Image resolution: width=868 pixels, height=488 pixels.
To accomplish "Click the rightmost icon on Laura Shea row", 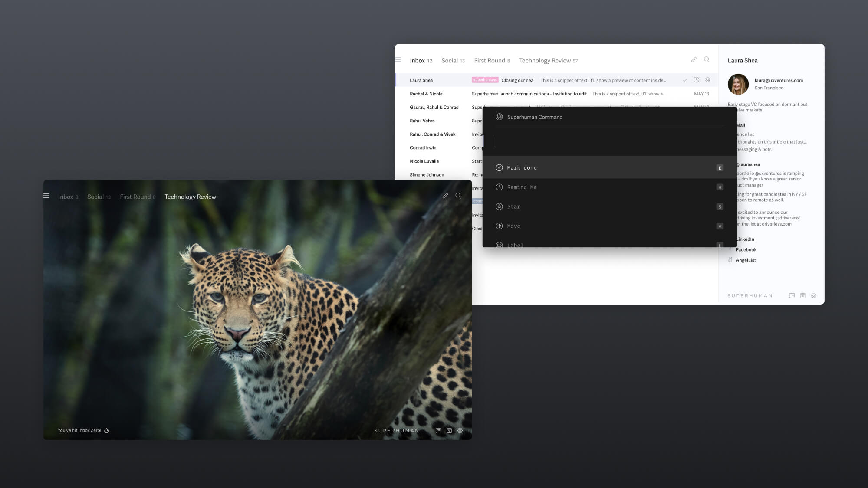I will [708, 80].
